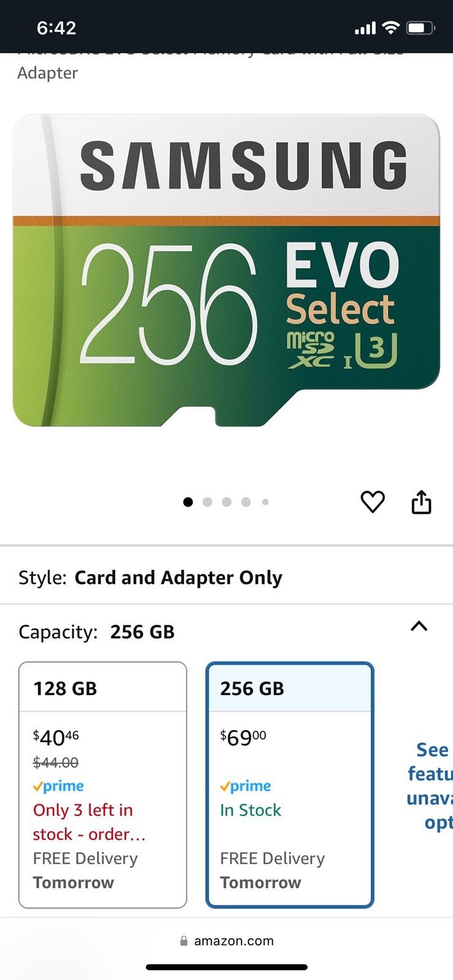Collapse the Capacity section chevron
Screen dimensions: 453x980
(x=419, y=627)
